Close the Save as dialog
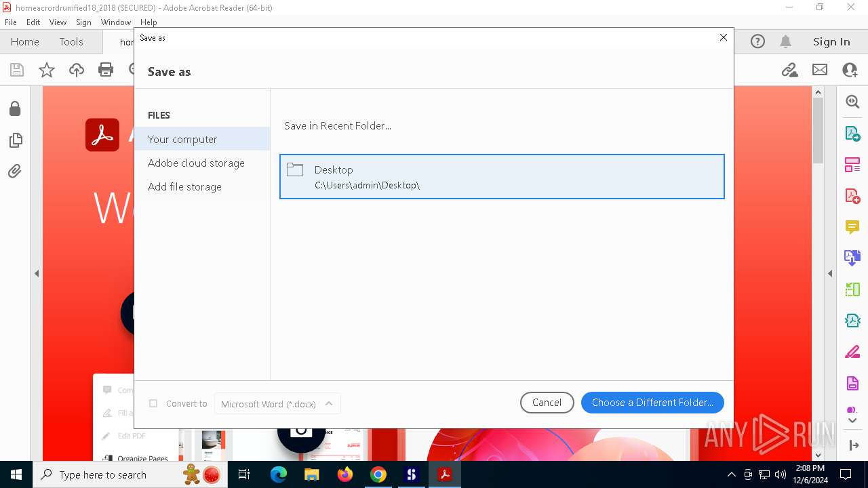868x488 pixels. [723, 37]
